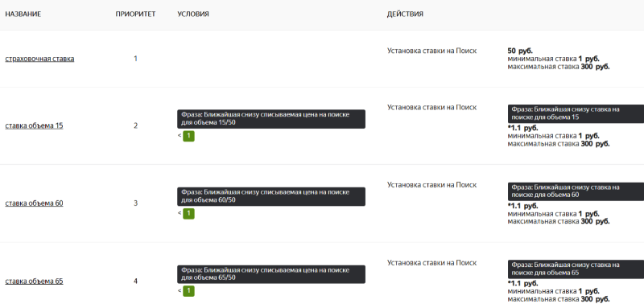
Task: Click the action tag 'ставка на поиске для объема 65'
Action: click(x=576, y=269)
